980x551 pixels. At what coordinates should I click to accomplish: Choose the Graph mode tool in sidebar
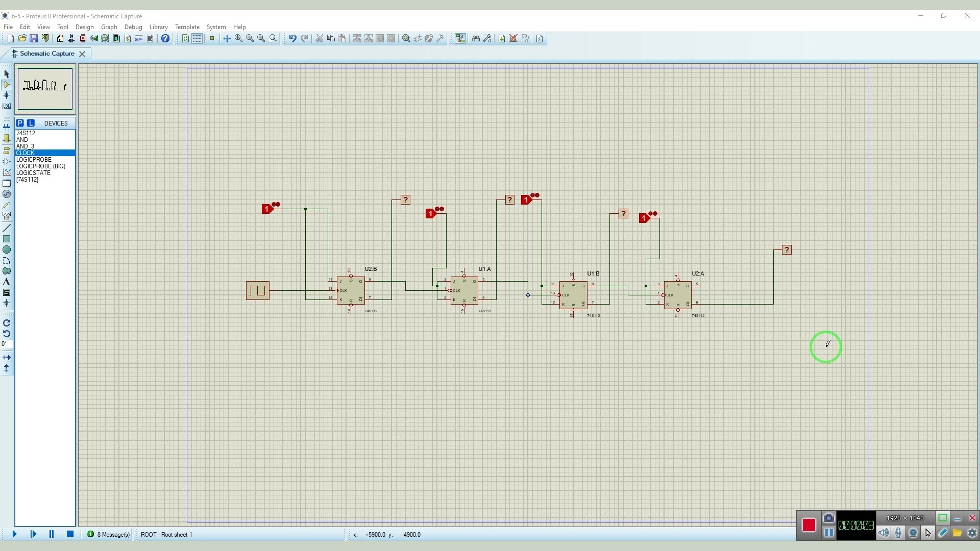pos(7,172)
